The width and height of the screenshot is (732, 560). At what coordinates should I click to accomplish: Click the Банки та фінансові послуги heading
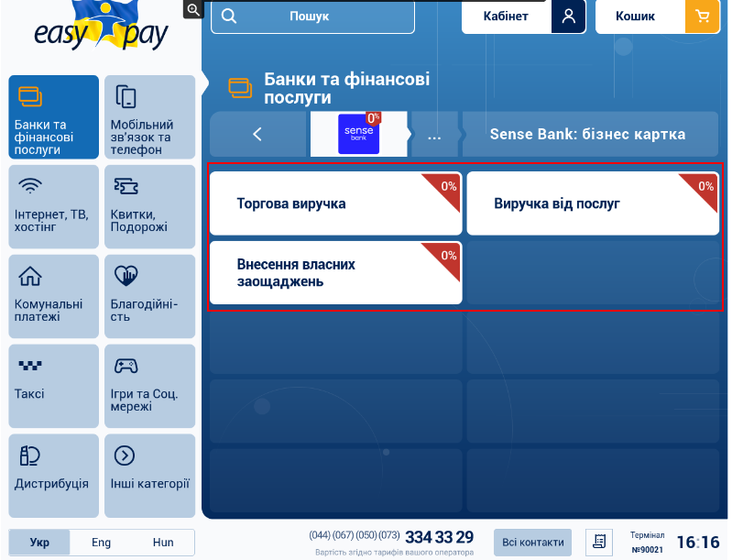tap(347, 88)
